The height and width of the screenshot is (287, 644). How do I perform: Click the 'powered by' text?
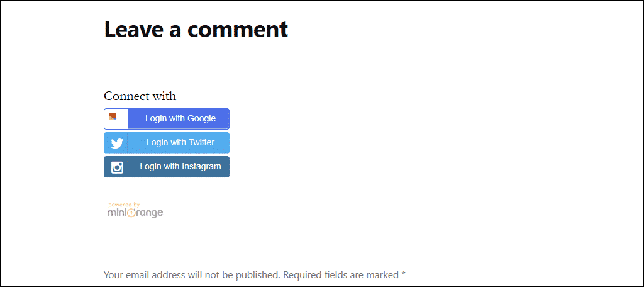pyautogui.click(x=124, y=205)
